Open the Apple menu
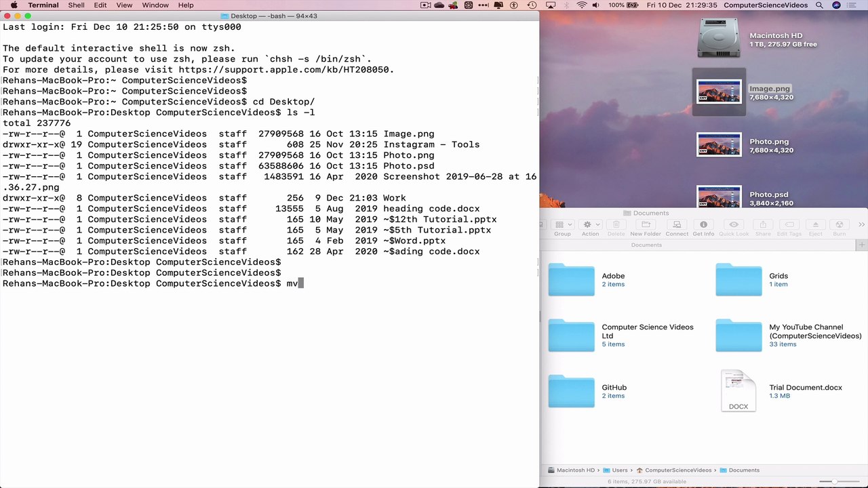Screen dimensions: 868x488 (x=14, y=5)
